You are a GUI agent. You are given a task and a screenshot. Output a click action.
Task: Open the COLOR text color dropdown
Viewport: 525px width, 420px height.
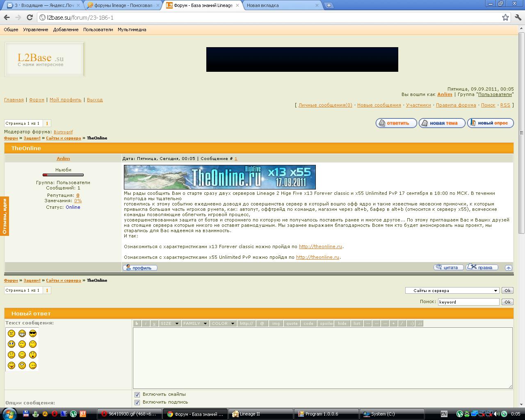223,323
